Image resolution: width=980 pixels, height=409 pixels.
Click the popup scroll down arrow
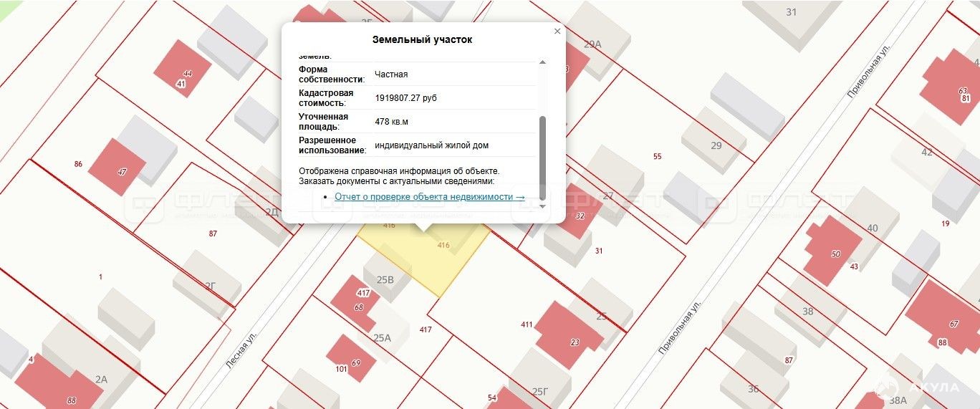542,206
